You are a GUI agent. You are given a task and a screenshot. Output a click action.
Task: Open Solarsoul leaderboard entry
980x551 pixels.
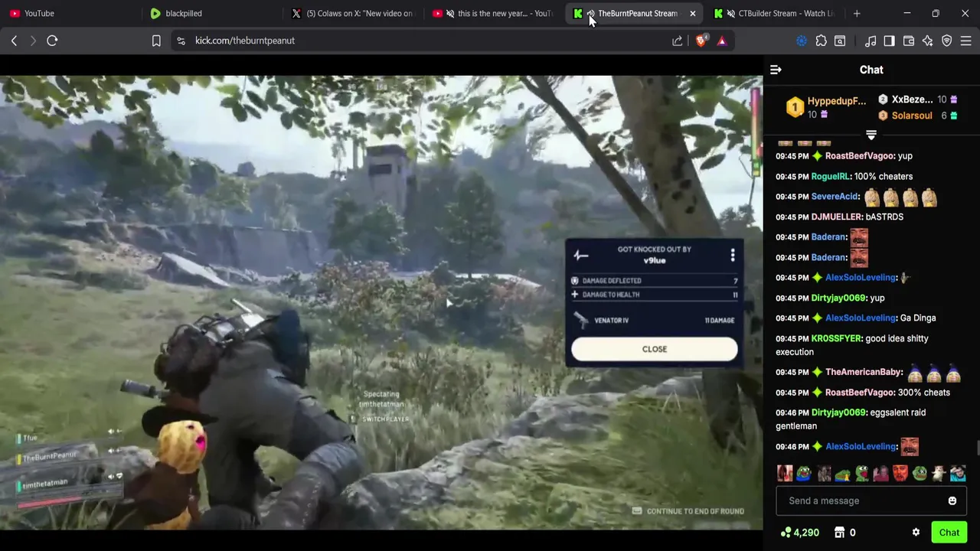(x=918, y=116)
